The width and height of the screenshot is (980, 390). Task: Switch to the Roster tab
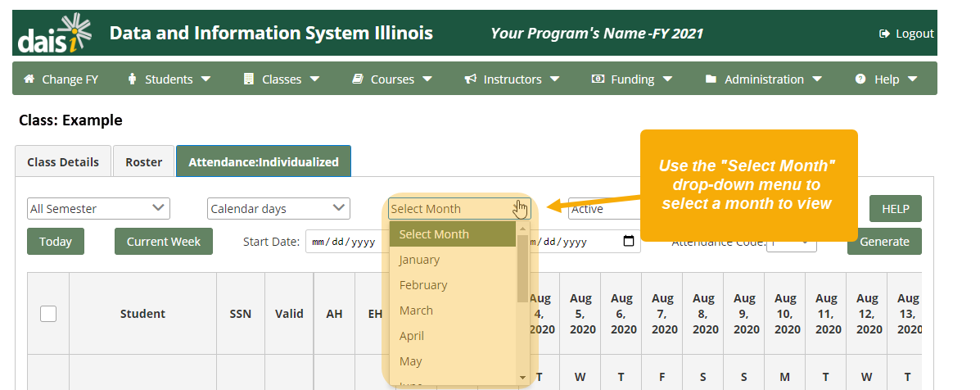click(144, 162)
